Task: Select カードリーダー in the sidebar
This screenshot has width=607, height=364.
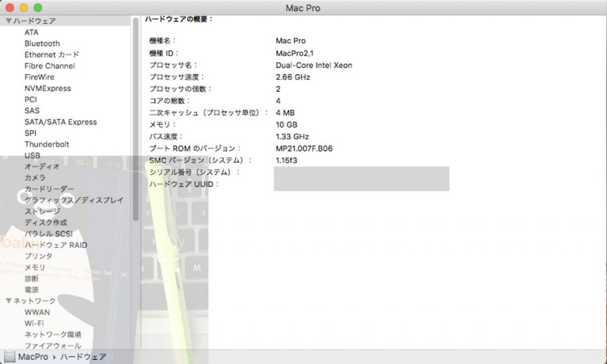Action: (x=49, y=189)
